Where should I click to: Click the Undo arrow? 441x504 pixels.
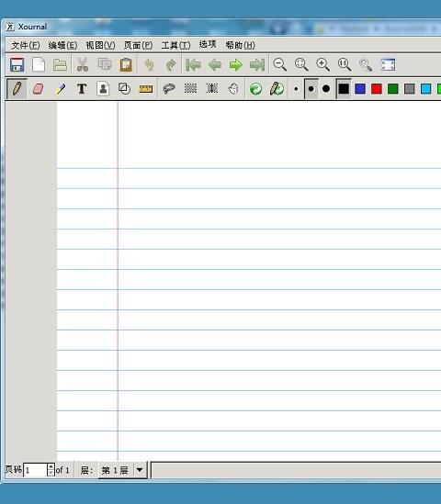[x=149, y=64]
